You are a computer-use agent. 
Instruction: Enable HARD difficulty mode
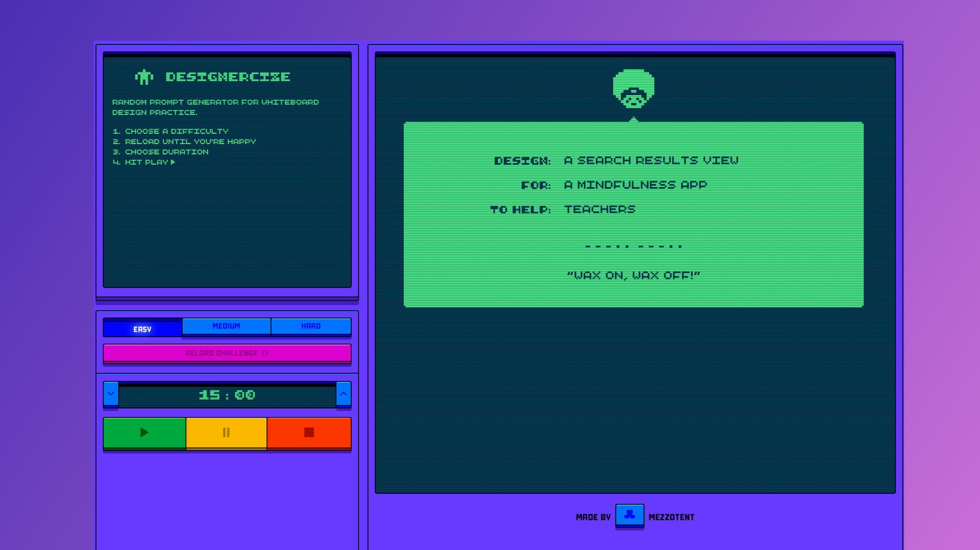point(312,325)
